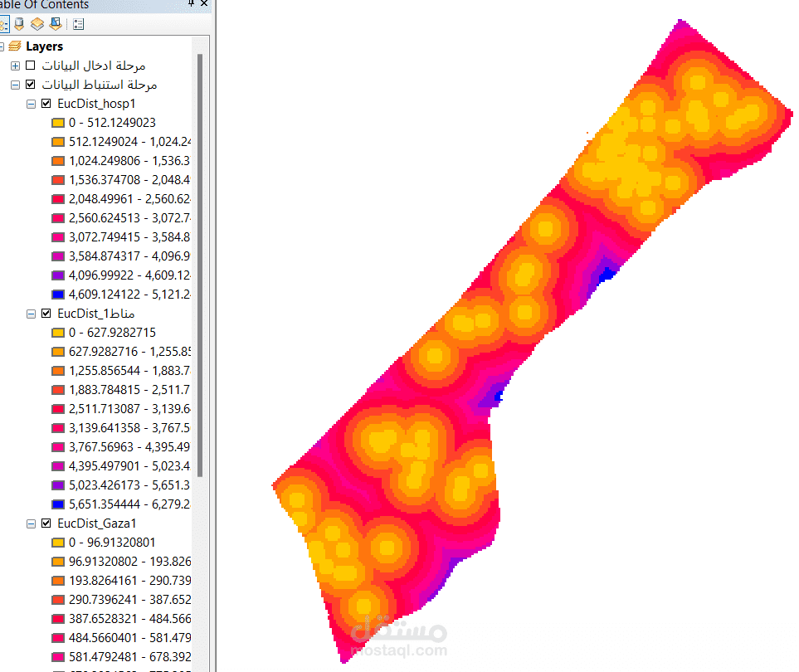Switch to List By Source view
Viewport: 799px width, 672px height.
(19, 24)
